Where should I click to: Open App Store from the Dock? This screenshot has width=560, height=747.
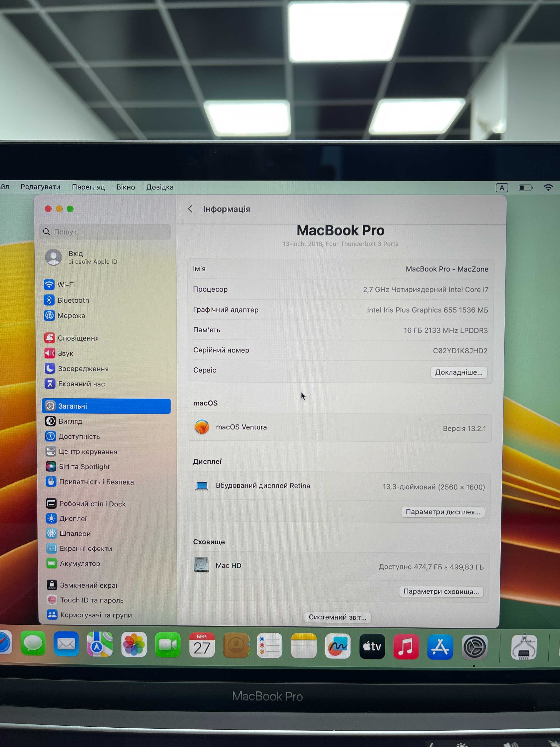click(x=440, y=647)
